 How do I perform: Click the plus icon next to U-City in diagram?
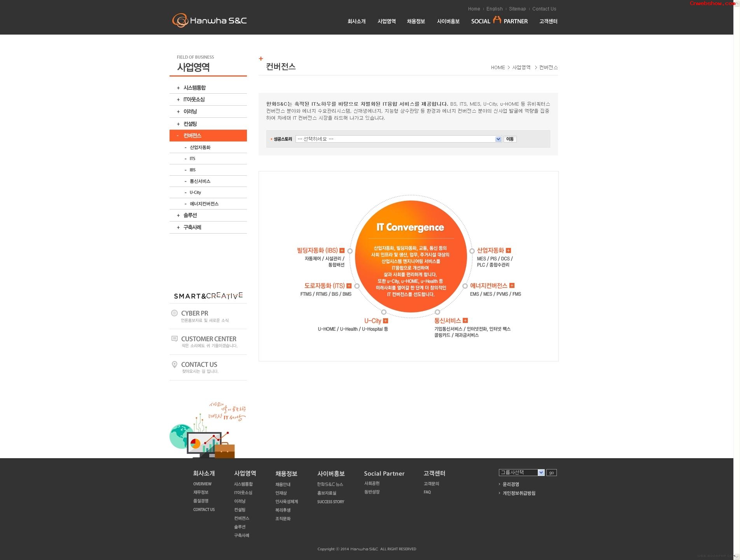tap(385, 321)
